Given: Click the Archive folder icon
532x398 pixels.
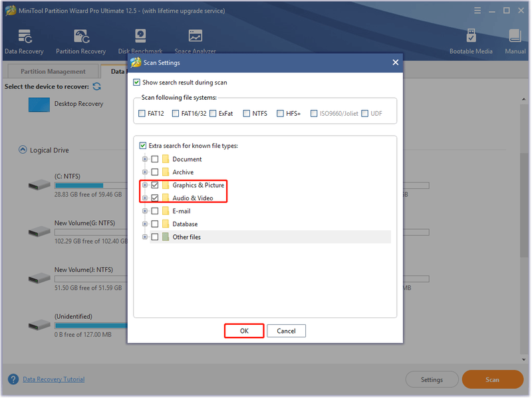Looking at the screenshot, I should point(166,172).
